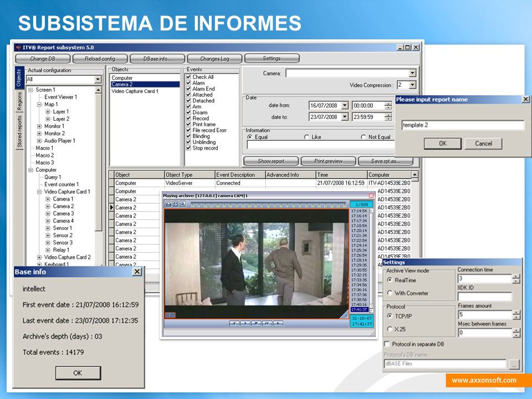532x399 pixels.
Task: Click the browse button beside dBASE Files field
Action: tap(514, 365)
